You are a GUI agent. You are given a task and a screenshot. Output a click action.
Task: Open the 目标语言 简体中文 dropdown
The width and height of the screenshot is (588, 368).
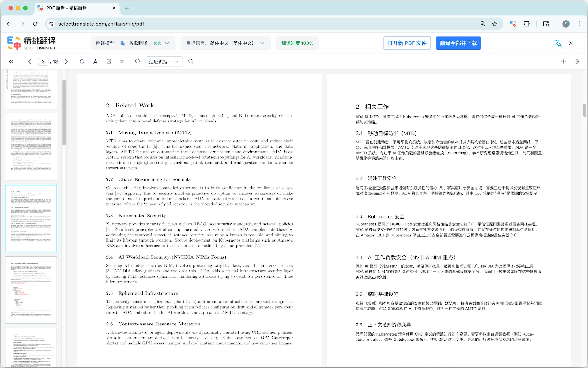226,43
